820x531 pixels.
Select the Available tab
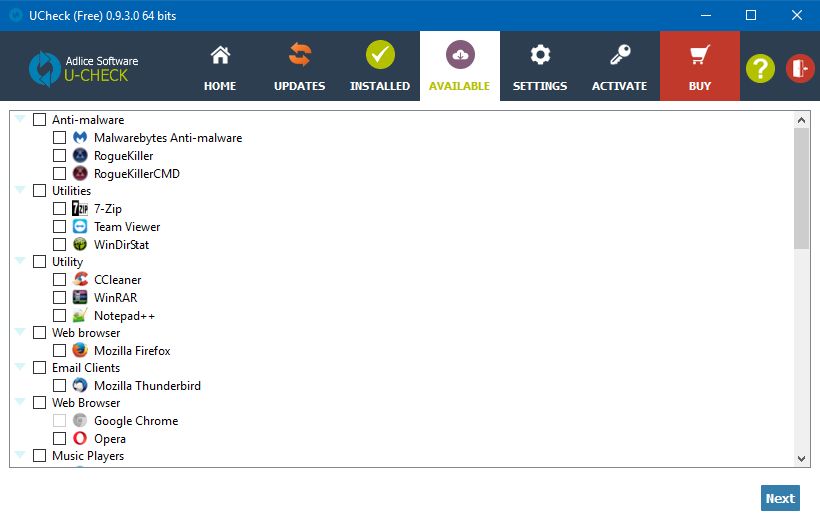pos(460,66)
